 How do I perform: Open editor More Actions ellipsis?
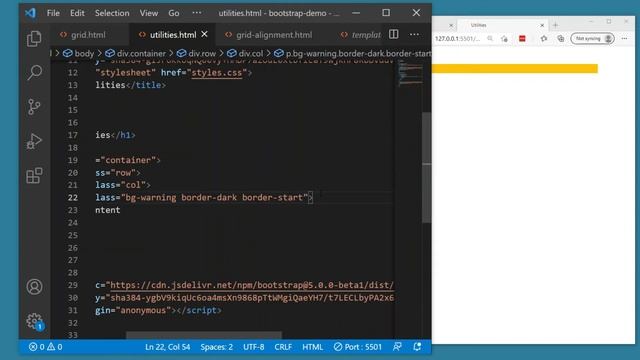point(414,34)
